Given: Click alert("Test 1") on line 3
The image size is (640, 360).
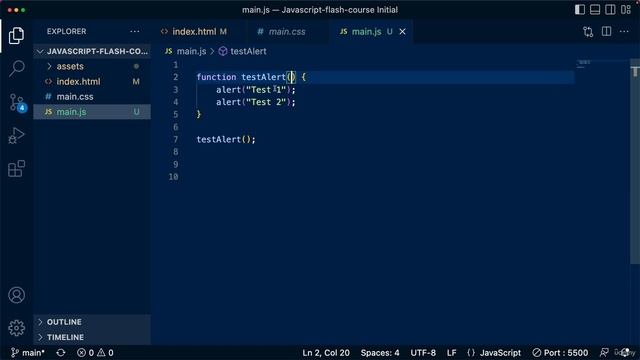Looking at the screenshot, I should [256, 90].
